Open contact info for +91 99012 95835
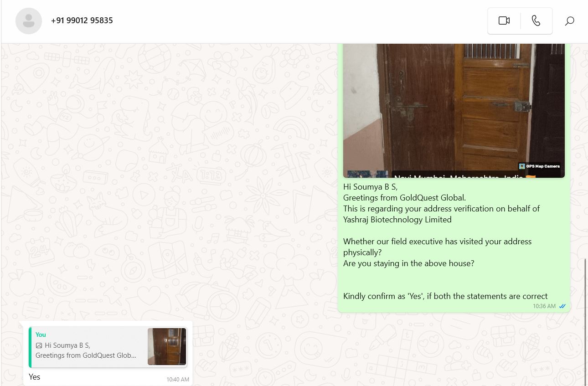588x386 pixels. [x=82, y=21]
